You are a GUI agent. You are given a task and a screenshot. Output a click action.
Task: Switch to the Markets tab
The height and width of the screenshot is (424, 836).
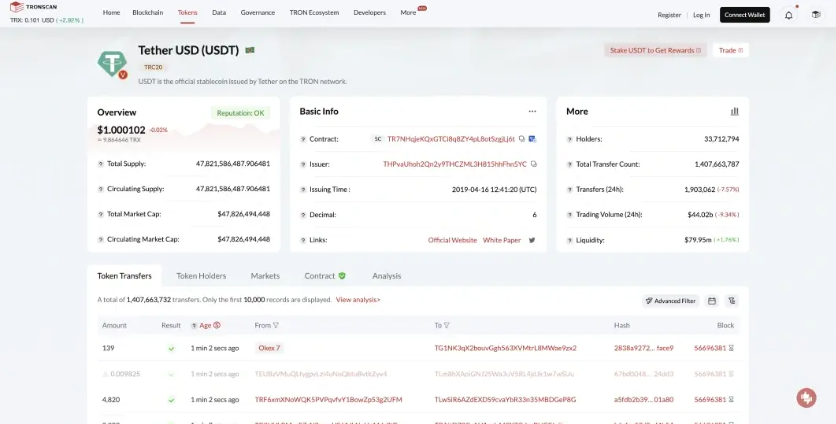coord(265,276)
